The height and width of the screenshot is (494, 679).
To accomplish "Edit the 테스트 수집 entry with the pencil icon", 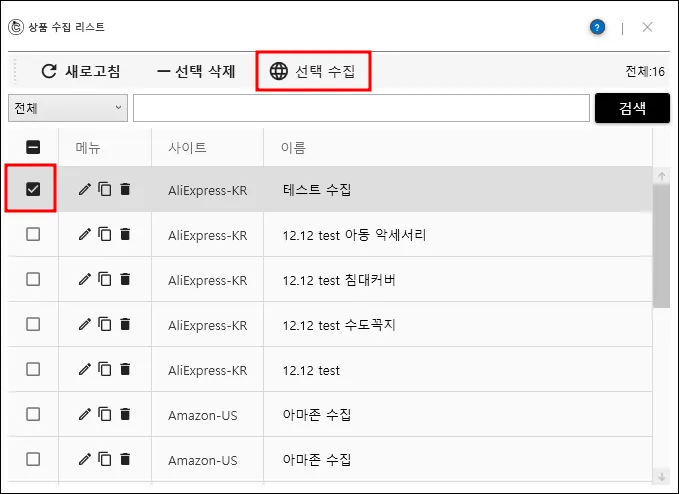I will (x=85, y=189).
